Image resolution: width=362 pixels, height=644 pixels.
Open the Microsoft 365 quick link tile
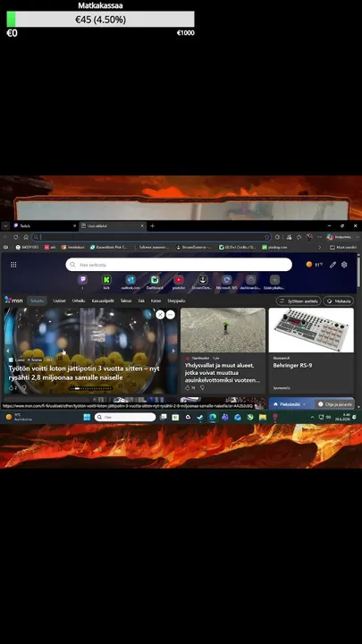tap(226, 282)
